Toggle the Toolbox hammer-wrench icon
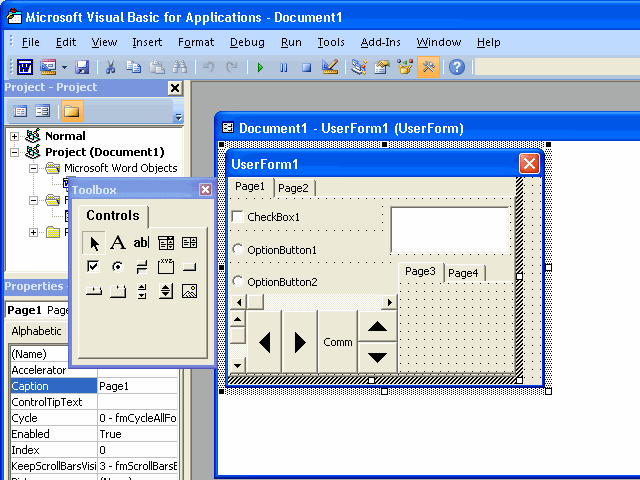The height and width of the screenshot is (480, 640). (x=428, y=67)
